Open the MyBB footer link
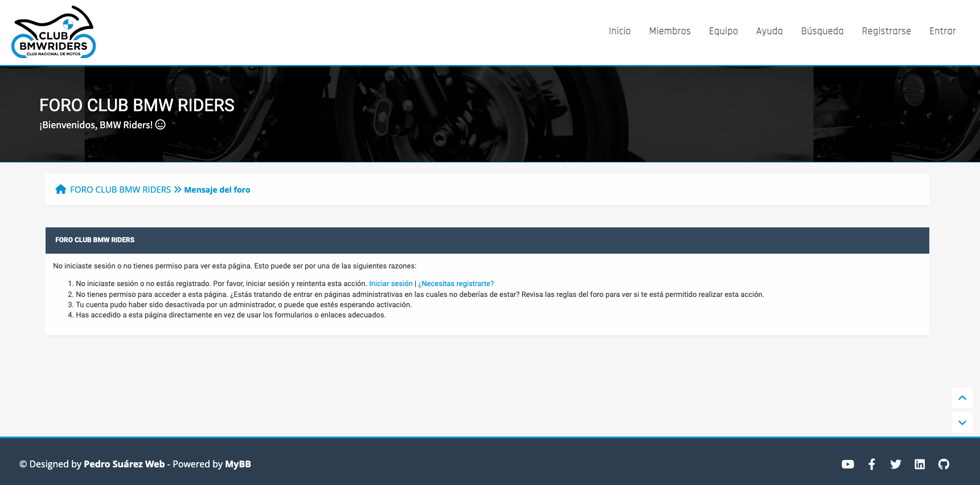The image size is (980, 485). [x=238, y=464]
